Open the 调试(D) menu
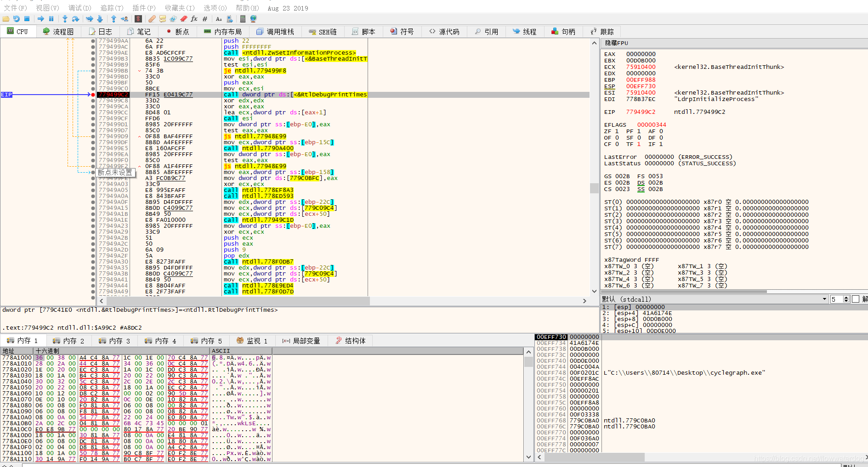Viewport: 868px width, 467px height. click(x=80, y=8)
